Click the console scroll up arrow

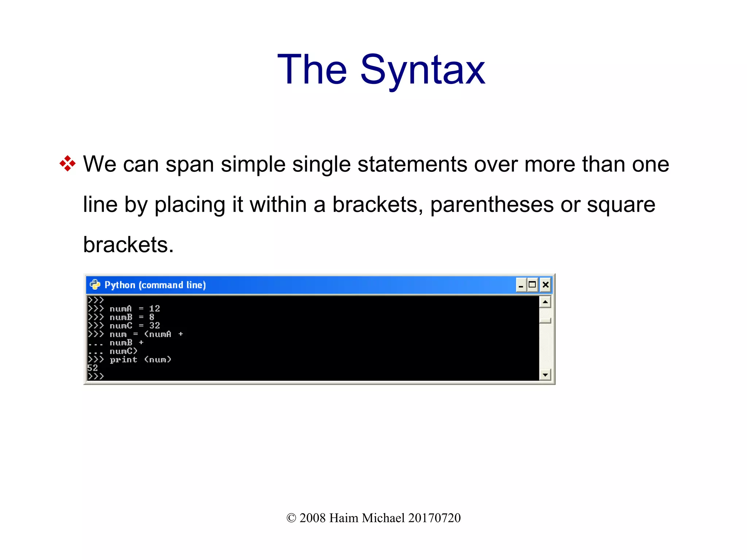pos(545,302)
